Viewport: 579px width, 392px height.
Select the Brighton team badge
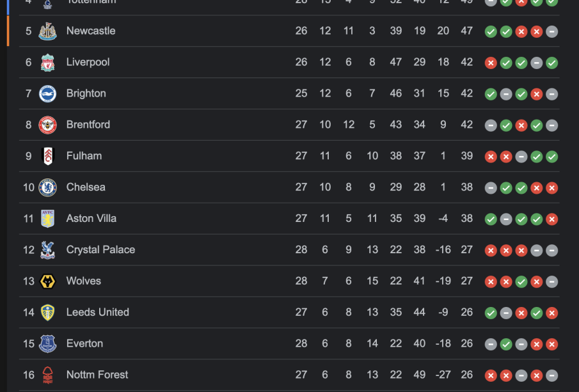[47, 94]
